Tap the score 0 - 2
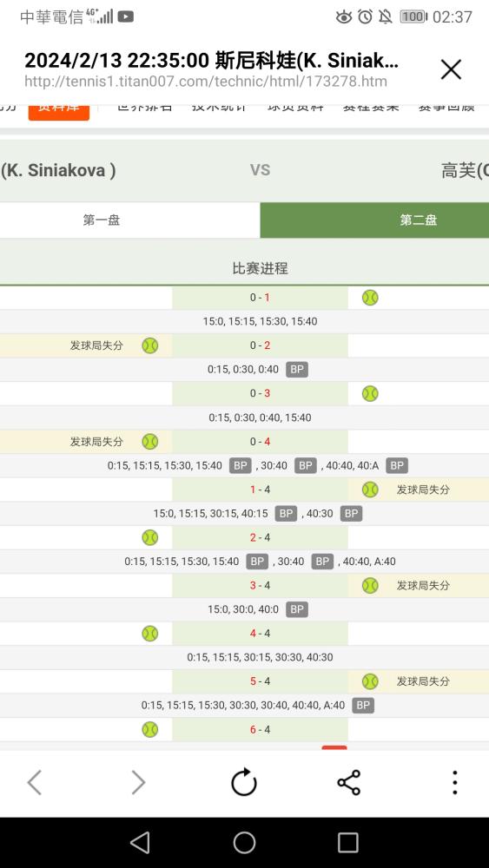 point(260,346)
